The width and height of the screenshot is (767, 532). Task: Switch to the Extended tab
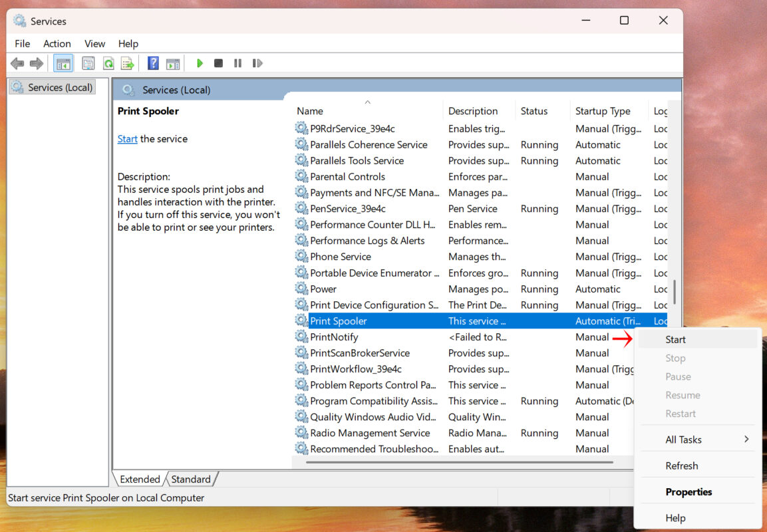pos(140,479)
